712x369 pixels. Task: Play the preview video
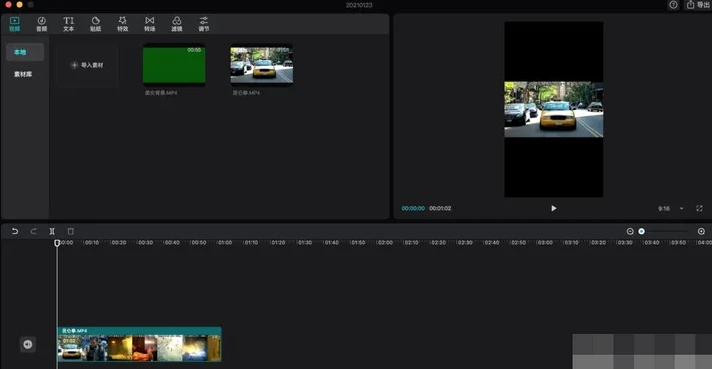coord(554,208)
